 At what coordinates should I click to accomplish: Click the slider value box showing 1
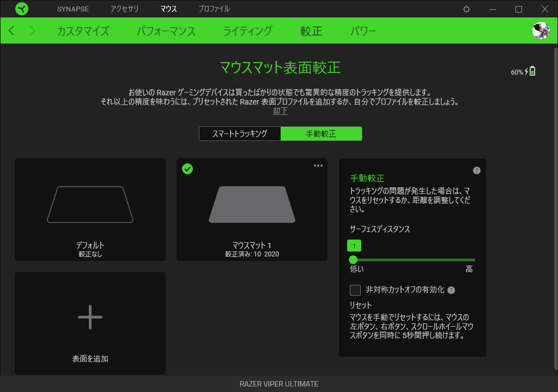pyautogui.click(x=354, y=246)
